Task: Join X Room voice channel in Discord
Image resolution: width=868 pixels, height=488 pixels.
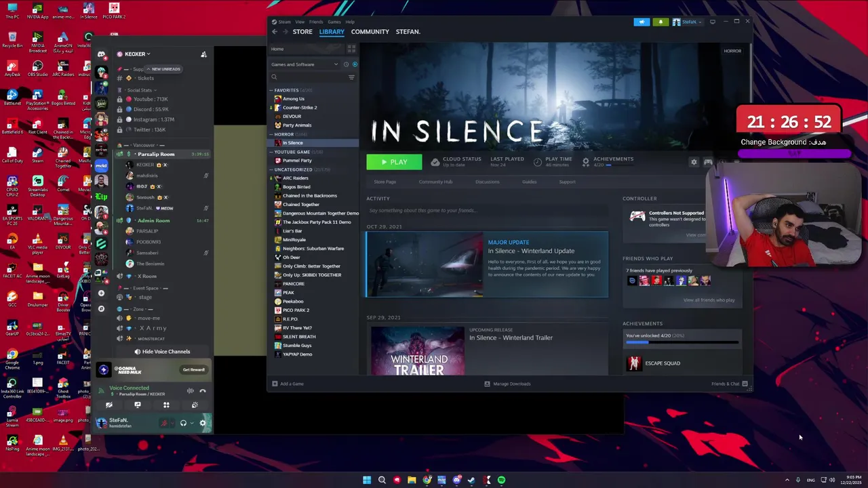Action: [x=147, y=276]
